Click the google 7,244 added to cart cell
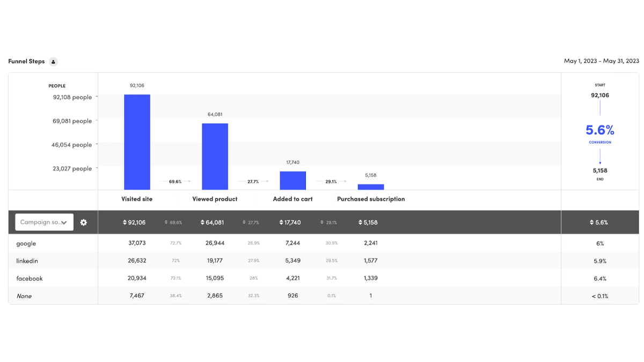 (x=292, y=243)
